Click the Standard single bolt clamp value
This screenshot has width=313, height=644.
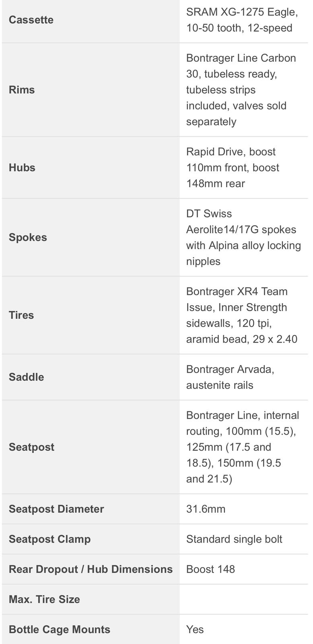click(x=234, y=539)
